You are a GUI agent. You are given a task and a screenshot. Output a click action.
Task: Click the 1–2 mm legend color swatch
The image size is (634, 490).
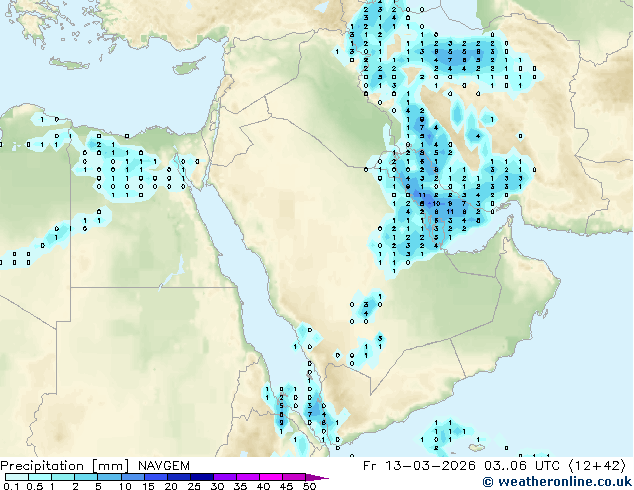click(x=63, y=477)
